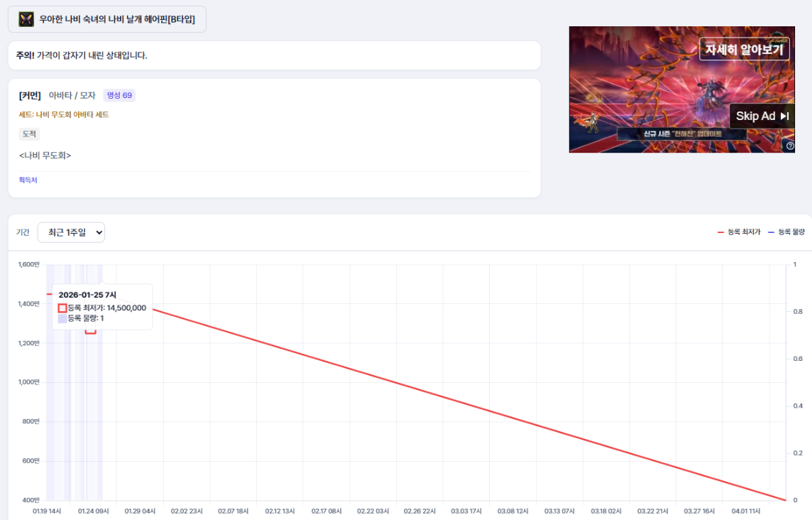Click the butterfly hairpin item icon
This screenshot has width=812, height=520.
point(26,19)
